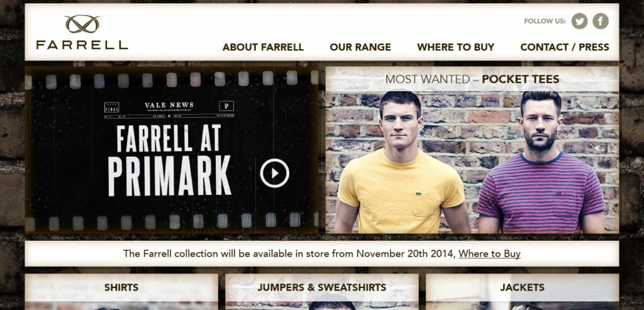Screen dimensions: 644x310
Task: Open the Twitter follow icon
Action: coord(579,21)
